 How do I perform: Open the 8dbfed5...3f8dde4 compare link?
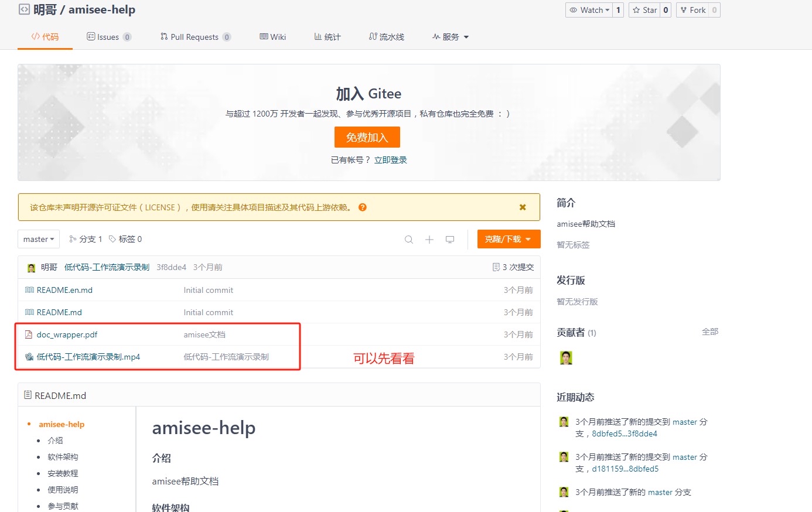(x=625, y=434)
